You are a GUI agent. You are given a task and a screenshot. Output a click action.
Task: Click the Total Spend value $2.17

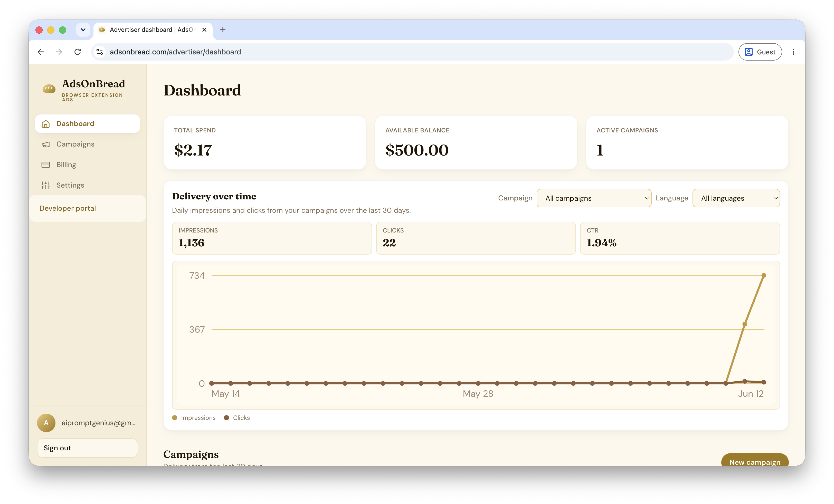(193, 150)
